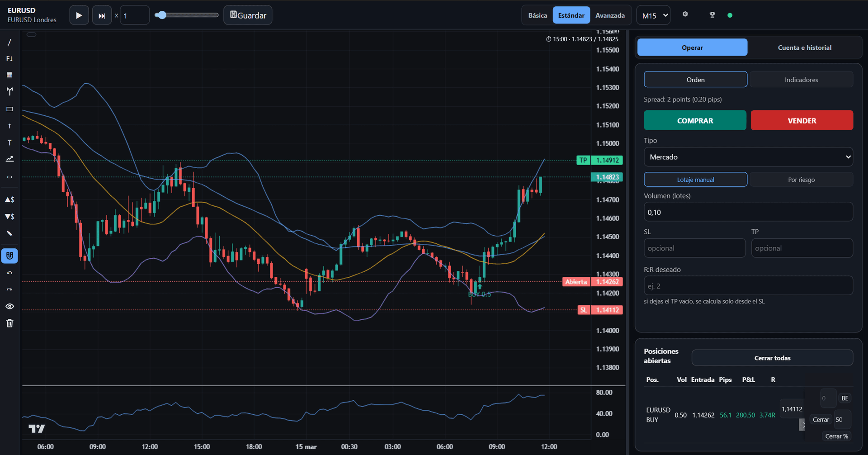
Task: Adjust the replay speed slider
Action: click(186, 15)
